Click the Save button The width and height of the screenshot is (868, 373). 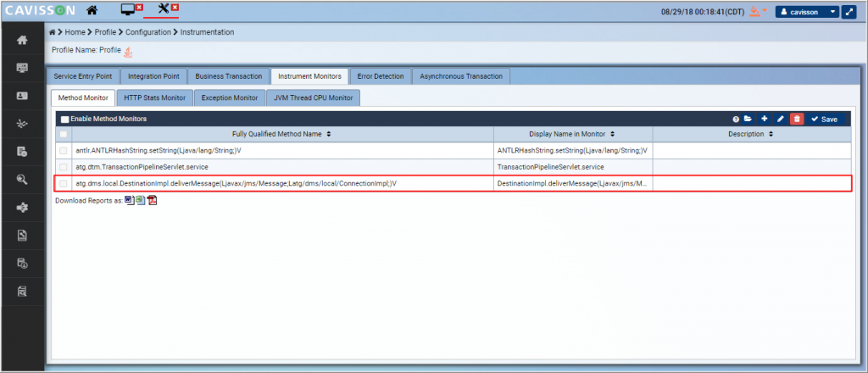click(824, 120)
